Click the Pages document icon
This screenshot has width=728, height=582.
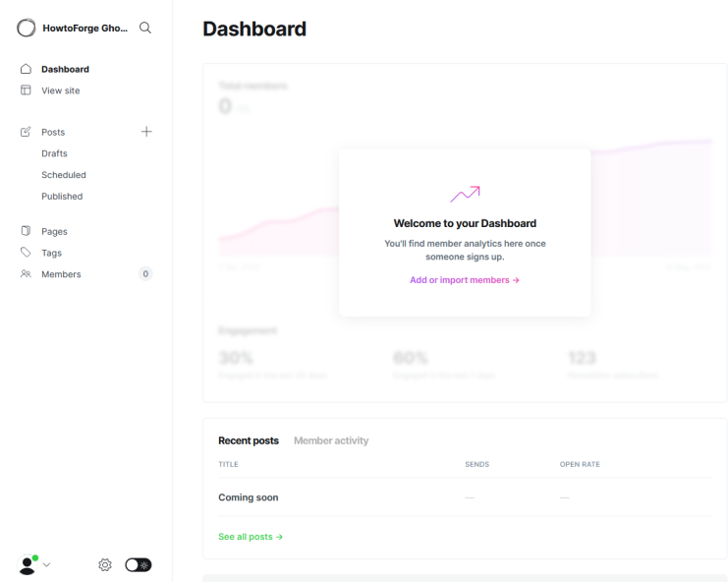[27, 231]
